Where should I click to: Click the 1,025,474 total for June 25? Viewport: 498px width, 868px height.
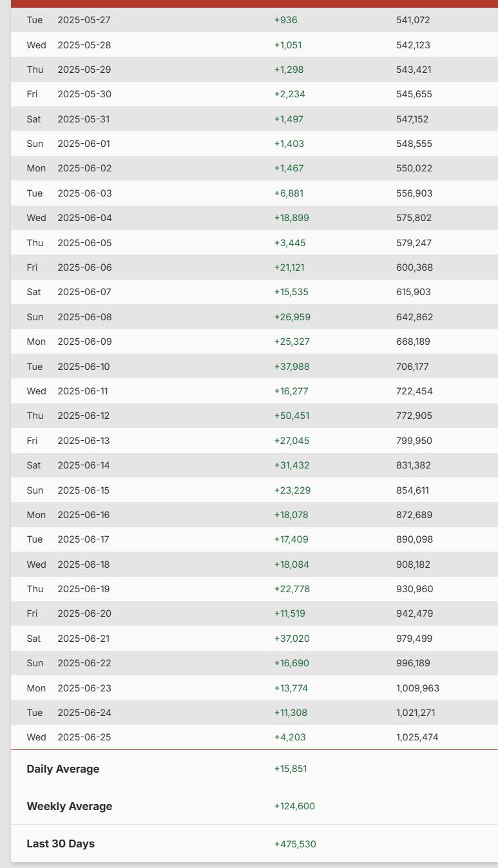pyautogui.click(x=417, y=737)
